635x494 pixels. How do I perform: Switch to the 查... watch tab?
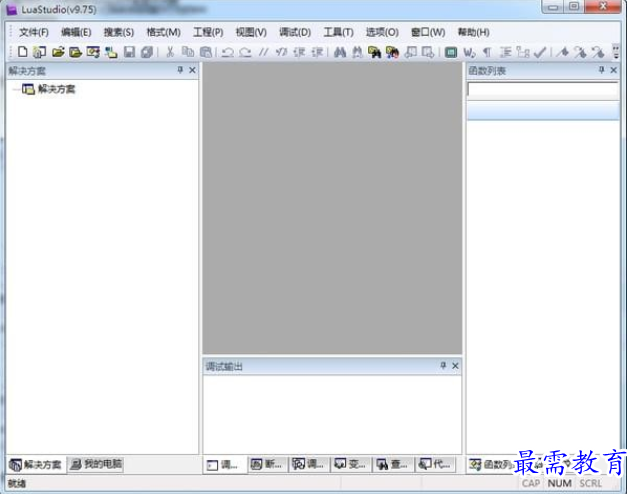click(392, 464)
